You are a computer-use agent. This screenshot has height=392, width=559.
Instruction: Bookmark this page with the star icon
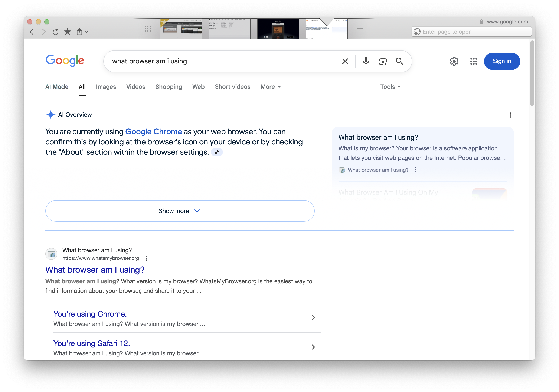(x=68, y=31)
